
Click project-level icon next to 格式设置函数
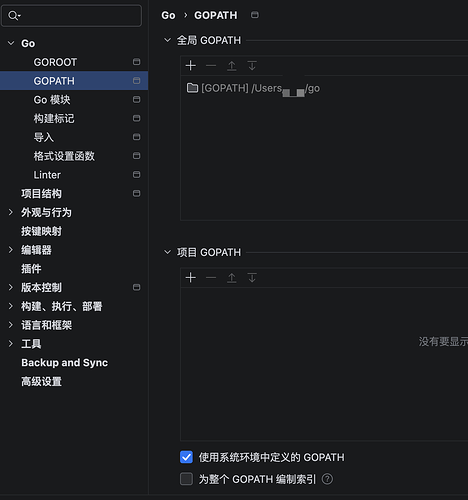click(136, 156)
